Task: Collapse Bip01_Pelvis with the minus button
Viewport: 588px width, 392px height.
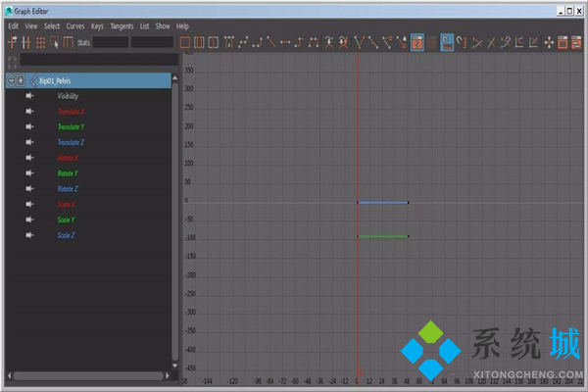Action: (x=11, y=80)
